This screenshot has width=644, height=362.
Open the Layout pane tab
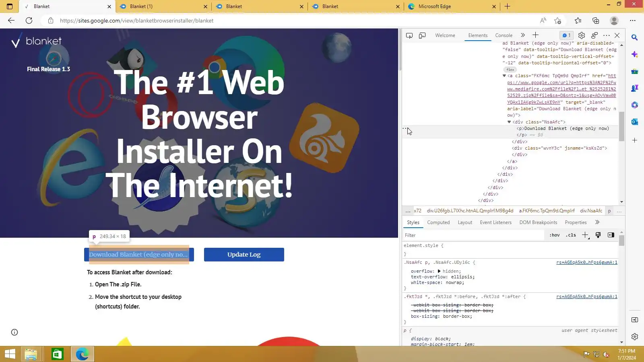tap(465, 222)
